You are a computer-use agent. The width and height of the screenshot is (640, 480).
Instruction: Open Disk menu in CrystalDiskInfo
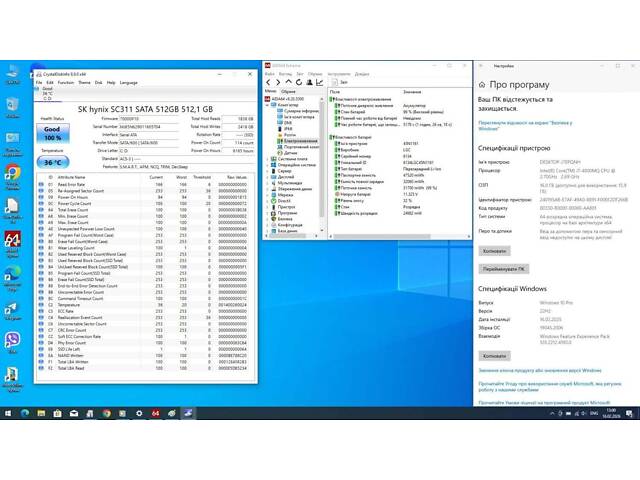(x=98, y=82)
